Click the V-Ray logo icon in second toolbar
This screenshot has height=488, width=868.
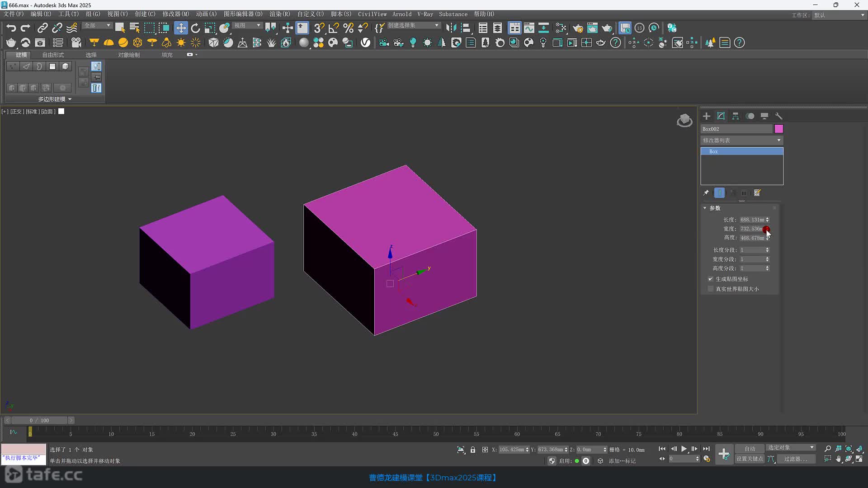coord(365,42)
